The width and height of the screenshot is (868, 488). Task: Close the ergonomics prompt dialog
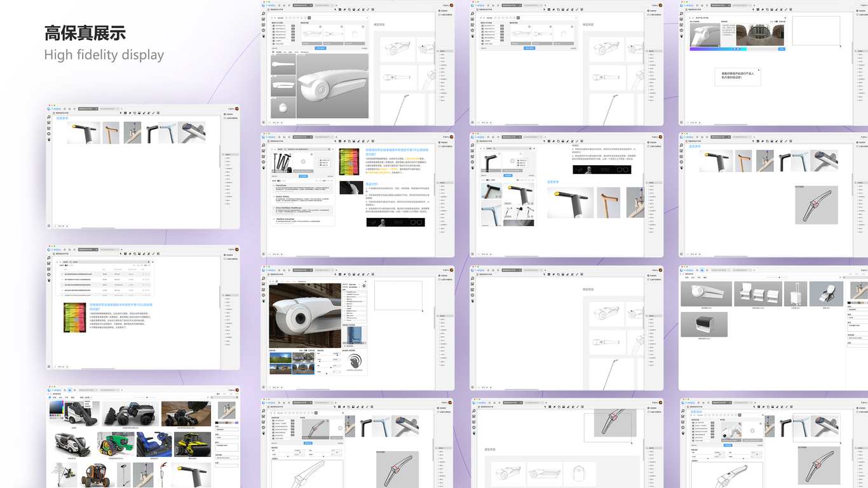click(759, 70)
